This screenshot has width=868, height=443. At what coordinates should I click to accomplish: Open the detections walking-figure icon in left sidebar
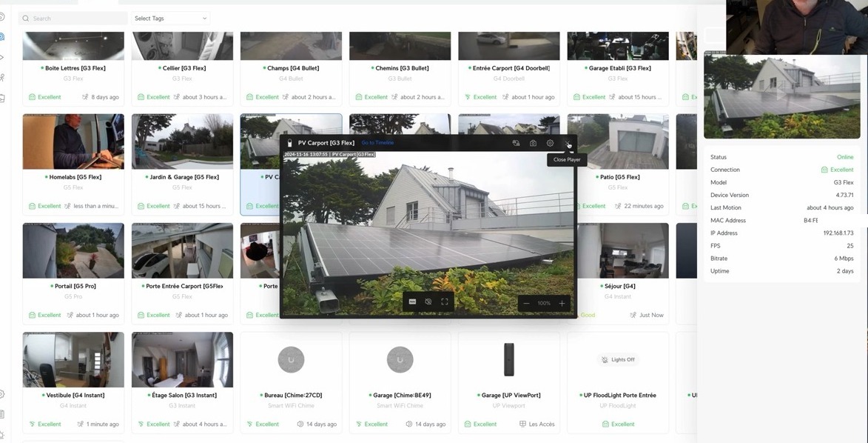pyautogui.click(x=2, y=78)
